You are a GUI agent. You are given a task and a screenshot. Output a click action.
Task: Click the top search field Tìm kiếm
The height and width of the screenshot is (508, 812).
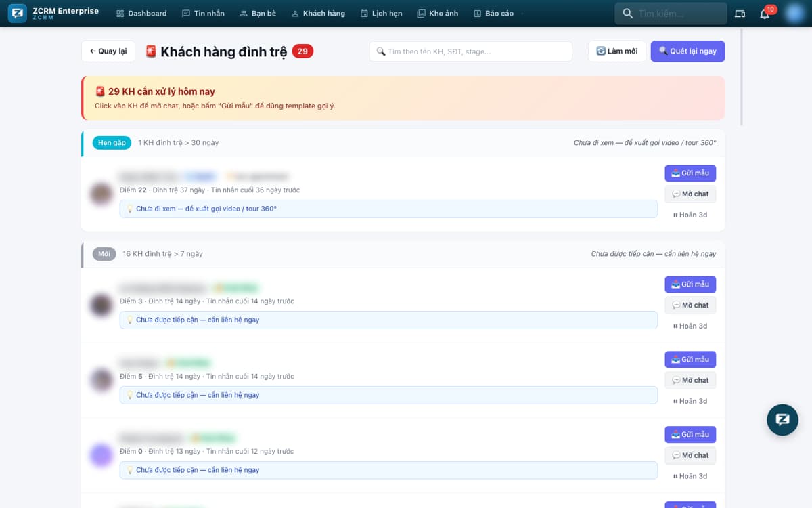point(671,14)
